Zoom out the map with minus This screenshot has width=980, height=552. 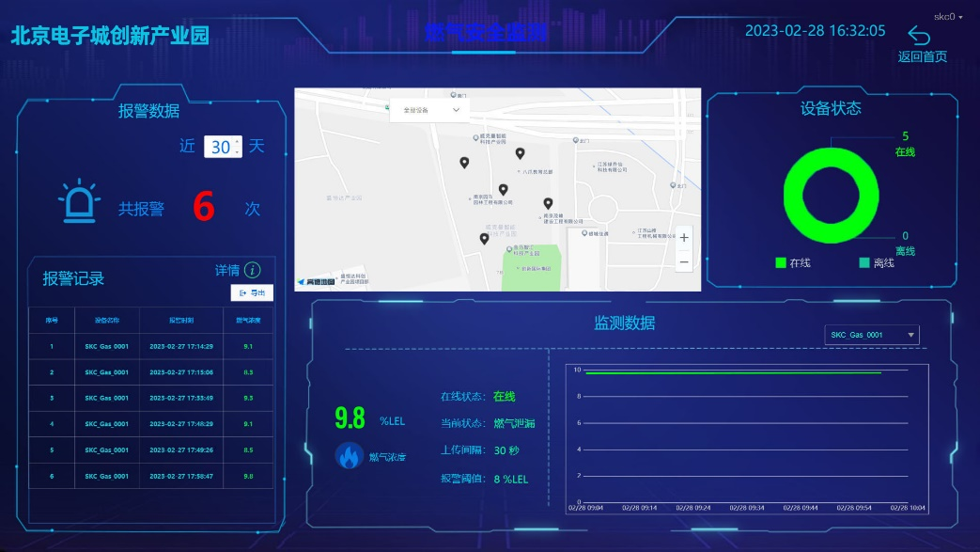tap(684, 262)
